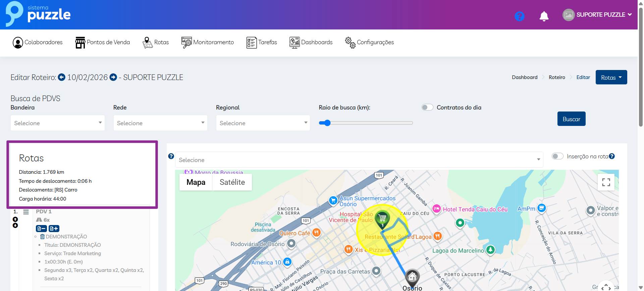Click the blue help icon in header
Screen dimensions: 644x291
coord(519,16)
